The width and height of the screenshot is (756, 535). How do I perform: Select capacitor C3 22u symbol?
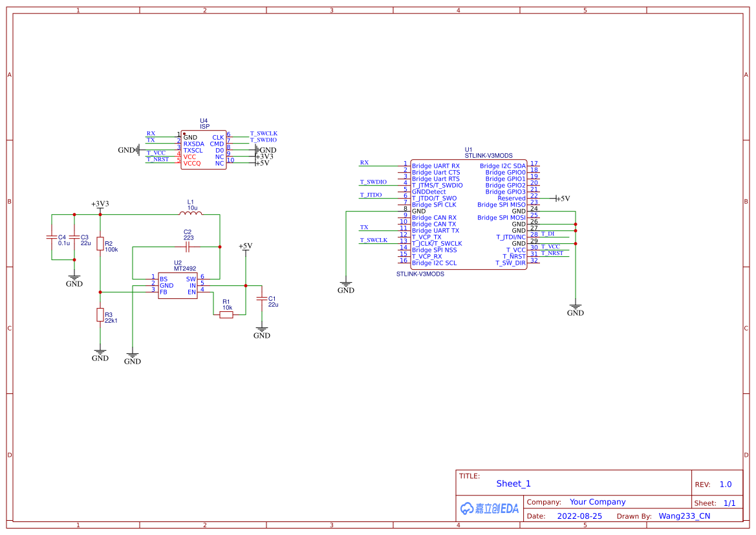74,237
